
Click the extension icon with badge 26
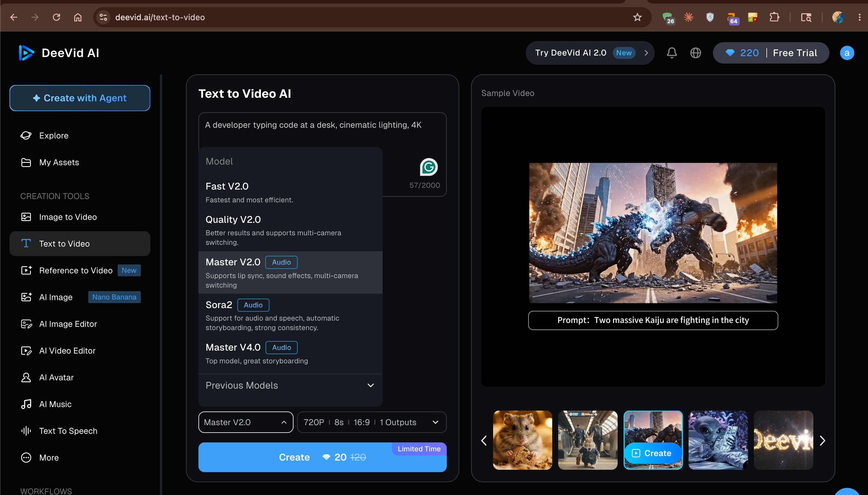[668, 18]
